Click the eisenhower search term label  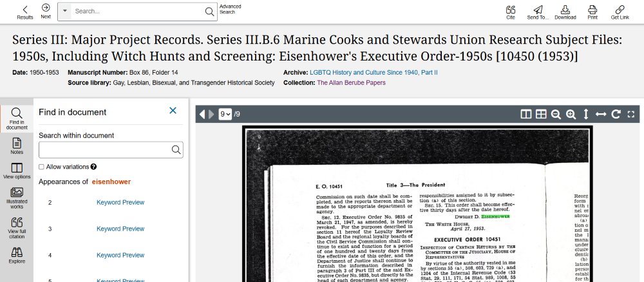pos(111,182)
